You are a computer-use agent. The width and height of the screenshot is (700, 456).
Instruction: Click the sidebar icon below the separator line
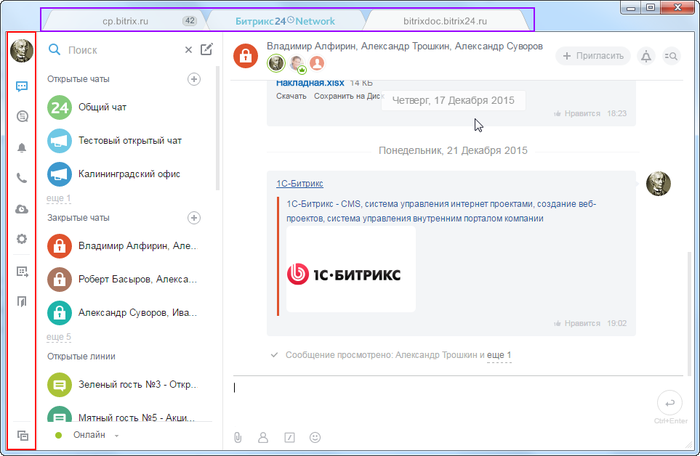[x=22, y=272]
